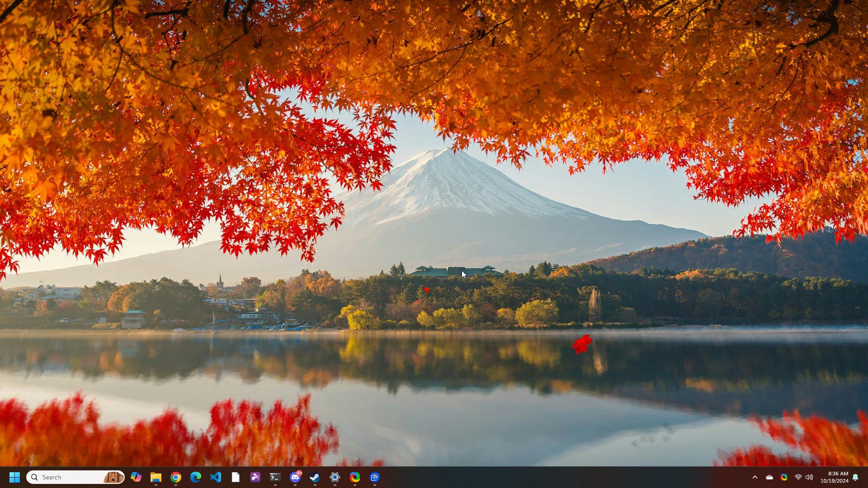The image size is (868, 488).
Task: Open the purple app icon on taskbar
Action: 255,477
